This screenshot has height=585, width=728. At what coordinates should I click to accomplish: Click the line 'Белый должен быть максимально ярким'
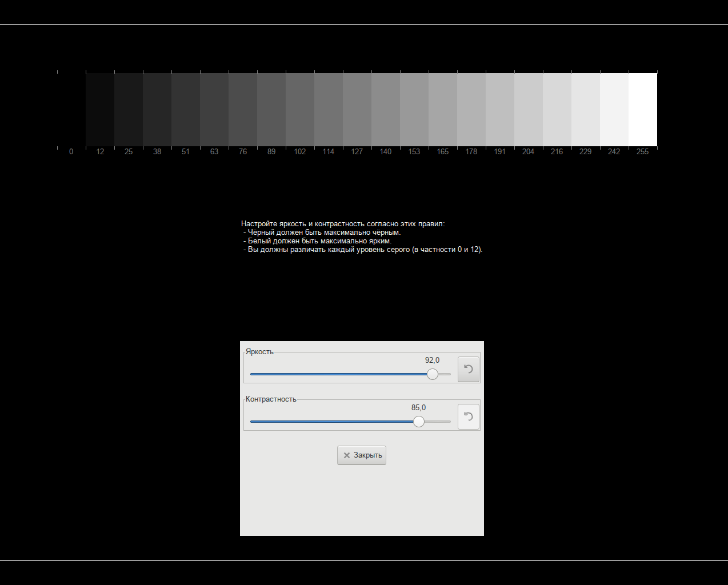(x=318, y=241)
